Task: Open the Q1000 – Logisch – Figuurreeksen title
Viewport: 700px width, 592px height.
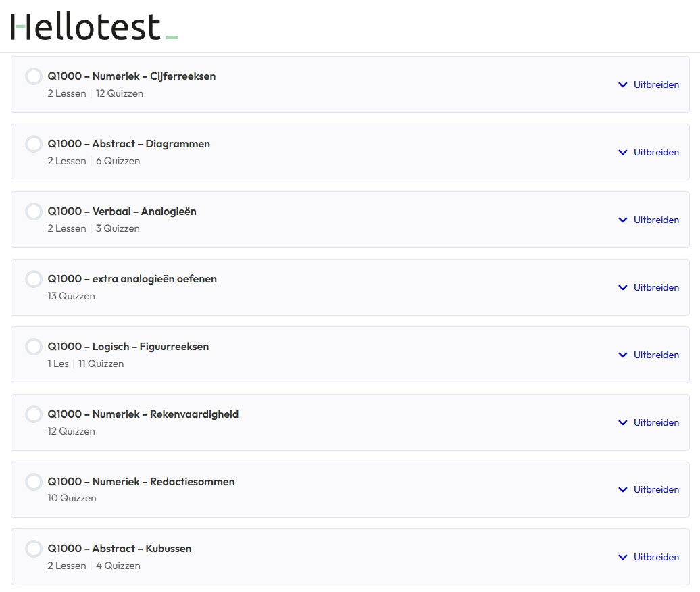Action: (128, 347)
